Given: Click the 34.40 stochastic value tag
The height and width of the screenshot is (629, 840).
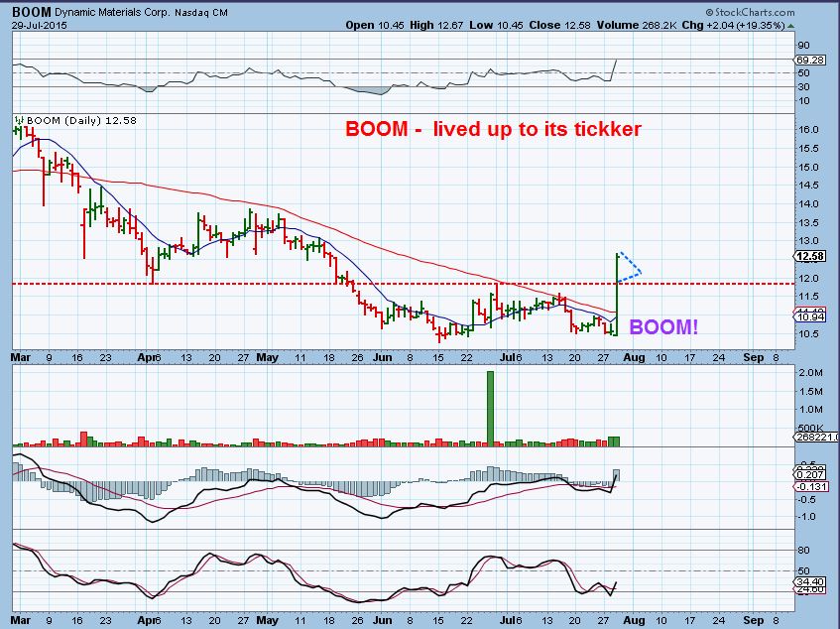Looking at the screenshot, I should coord(810,581).
